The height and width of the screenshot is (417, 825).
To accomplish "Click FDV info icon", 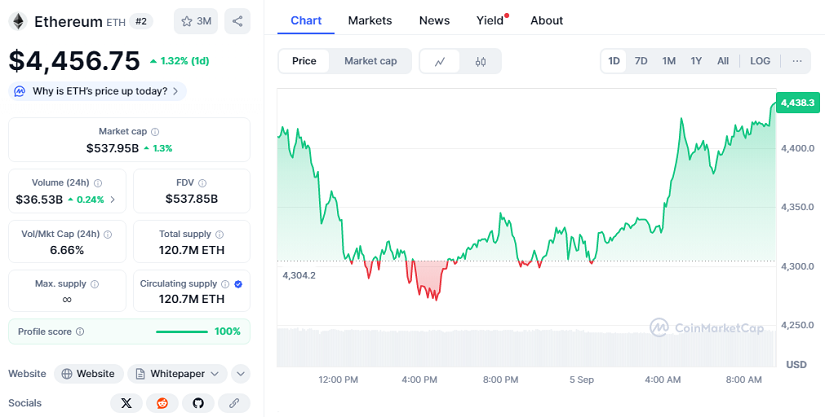I will click(203, 183).
